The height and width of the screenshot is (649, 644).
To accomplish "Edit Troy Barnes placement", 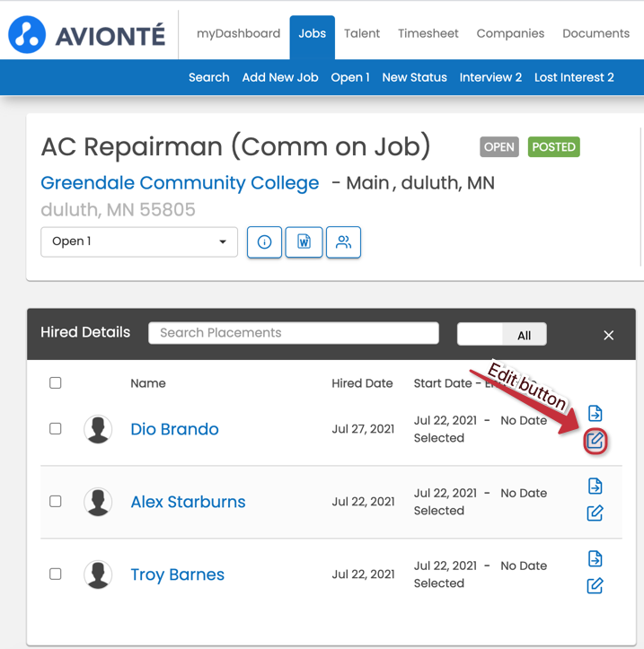I will (x=595, y=586).
